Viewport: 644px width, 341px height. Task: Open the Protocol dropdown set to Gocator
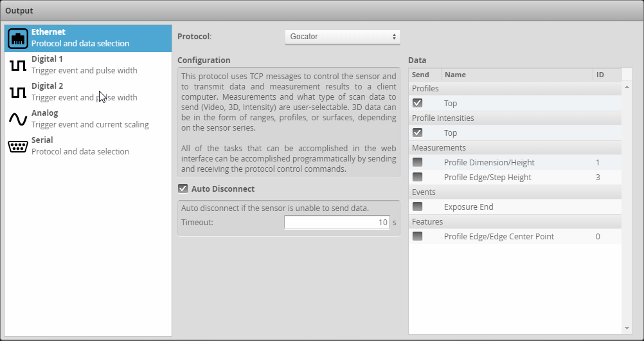click(x=342, y=37)
